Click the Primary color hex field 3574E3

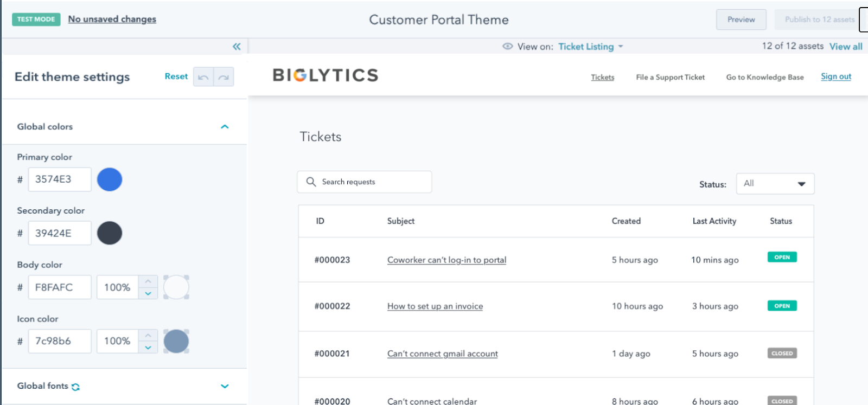[x=60, y=179]
